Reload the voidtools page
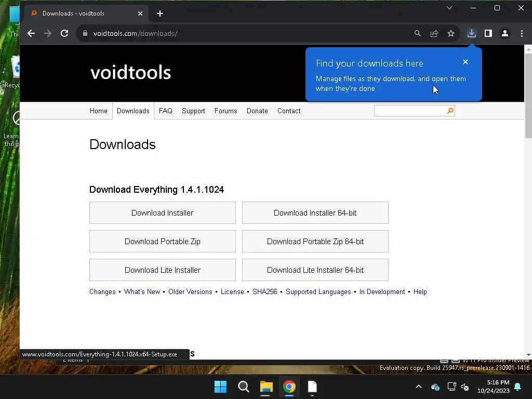Image resolution: width=532 pixels, height=399 pixels. 64,33
